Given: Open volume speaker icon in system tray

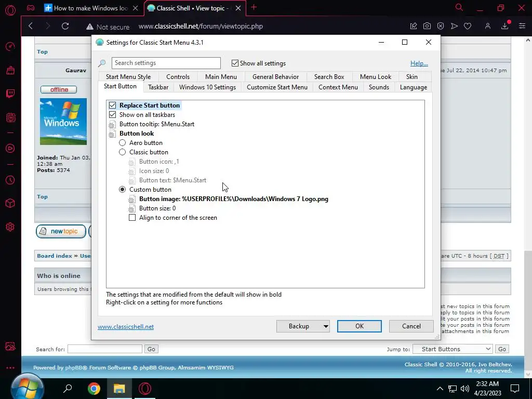Looking at the screenshot, I should (x=465, y=389).
